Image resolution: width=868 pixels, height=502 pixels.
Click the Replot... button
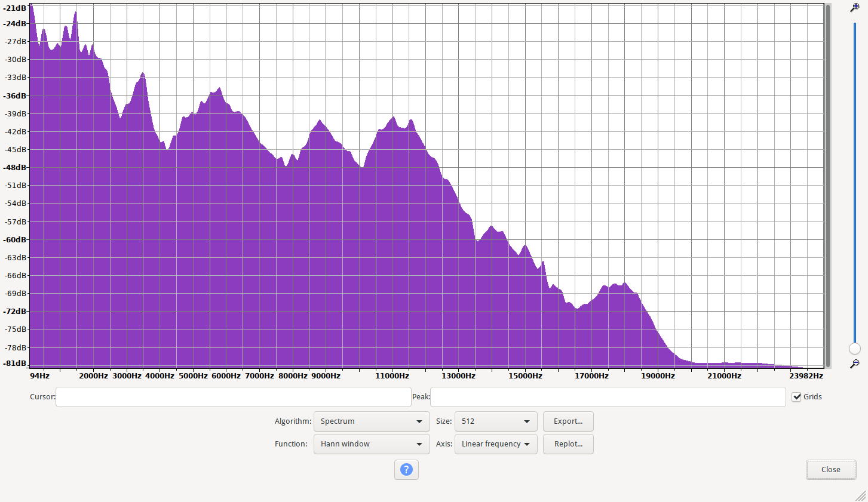pos(568,444)
